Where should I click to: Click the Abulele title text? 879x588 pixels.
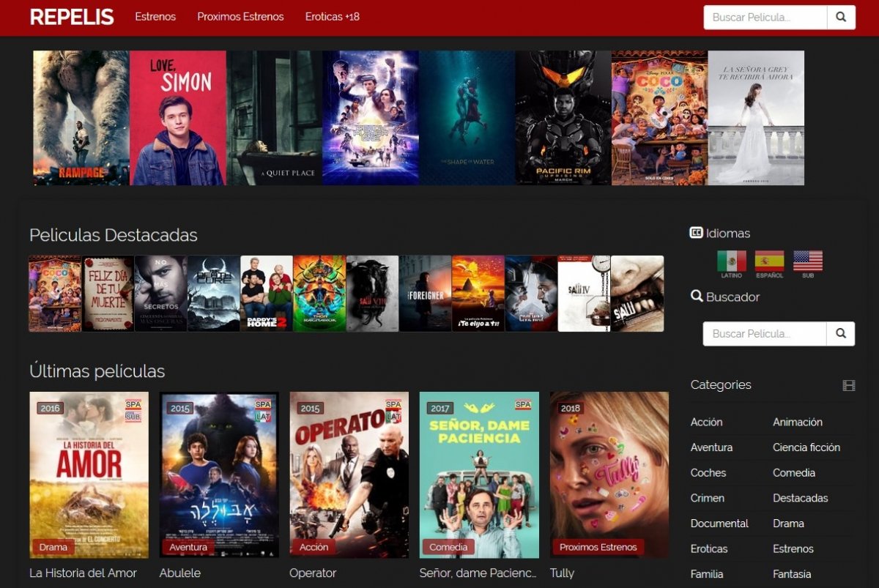(x=180, y=573)
